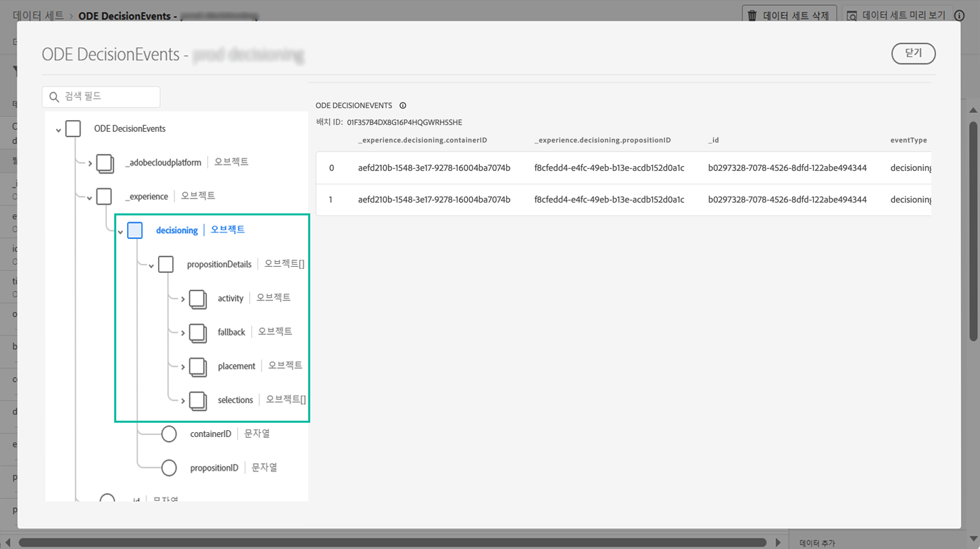Expand the placement node
This screenshot has width=980, height=549.
[x=182, y=367]
